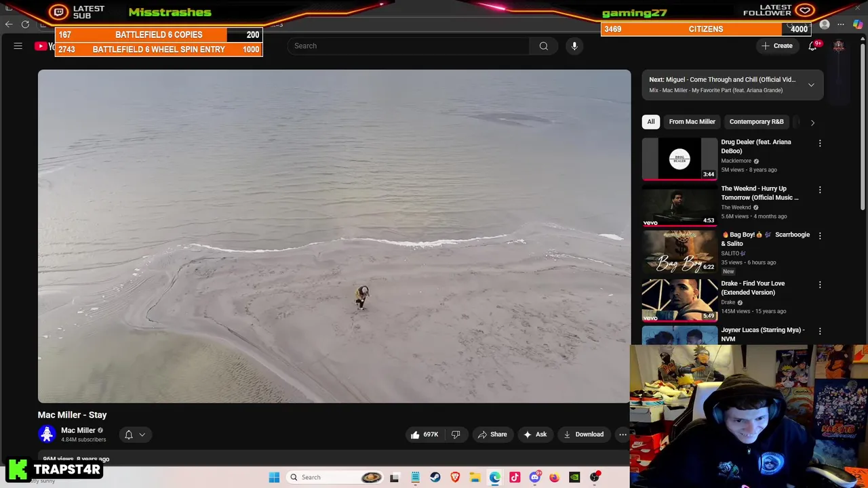
Task: Open subscription notification bell dropdown
Action: [x=135, y=434]
